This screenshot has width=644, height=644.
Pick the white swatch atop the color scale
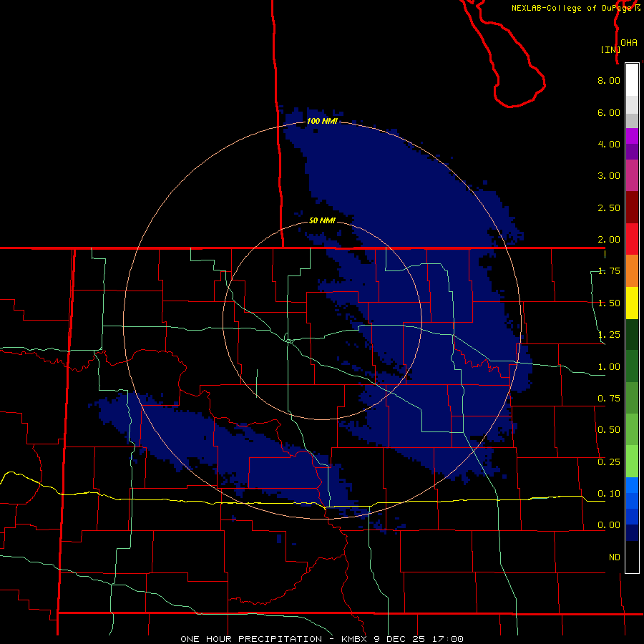coord(632,79)
